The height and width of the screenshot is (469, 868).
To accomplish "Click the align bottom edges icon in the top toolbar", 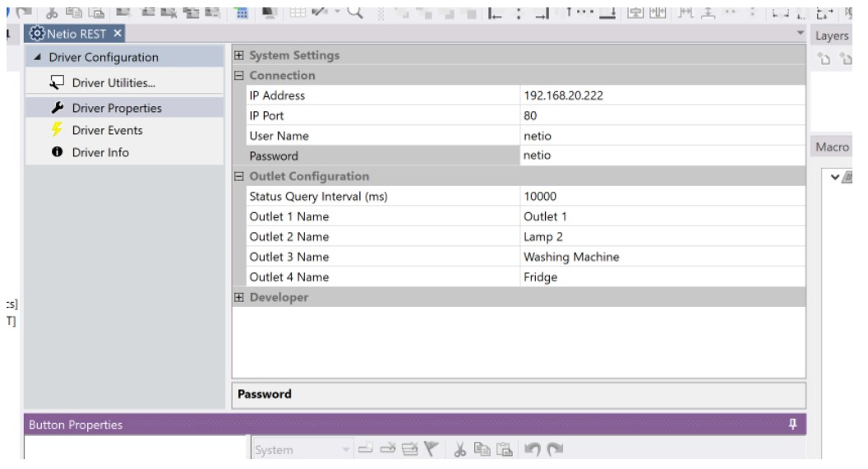I will (607, 12).
